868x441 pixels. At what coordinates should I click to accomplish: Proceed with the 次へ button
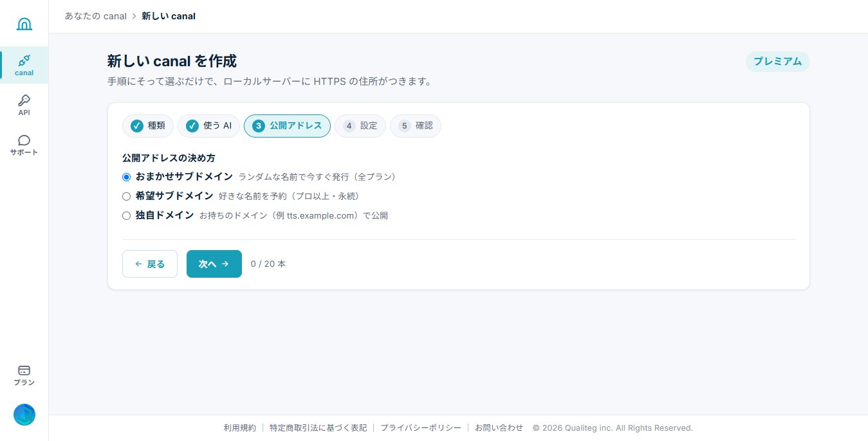(x=214, y=264)
